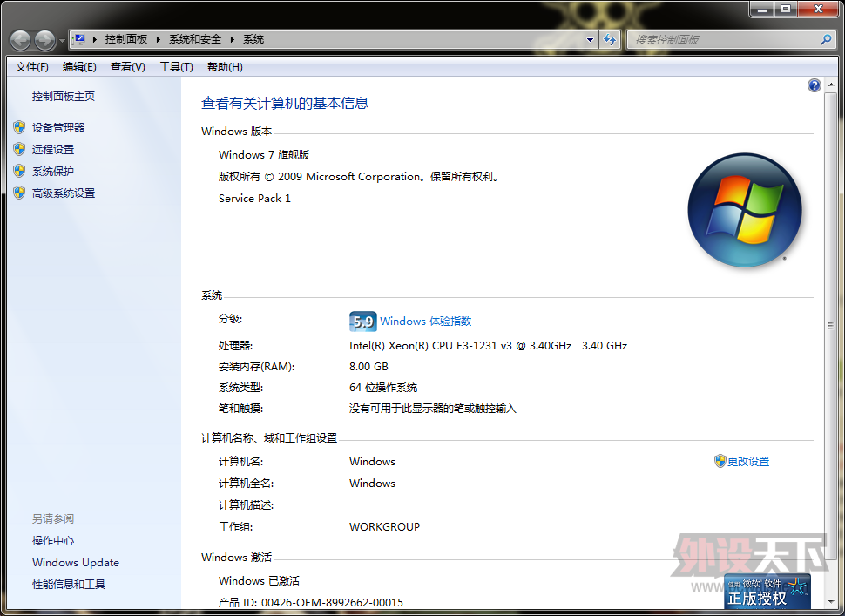Open recent pages dropdown beside navigation arrows
The image size is (845, 616).
(x=62, y=40)
